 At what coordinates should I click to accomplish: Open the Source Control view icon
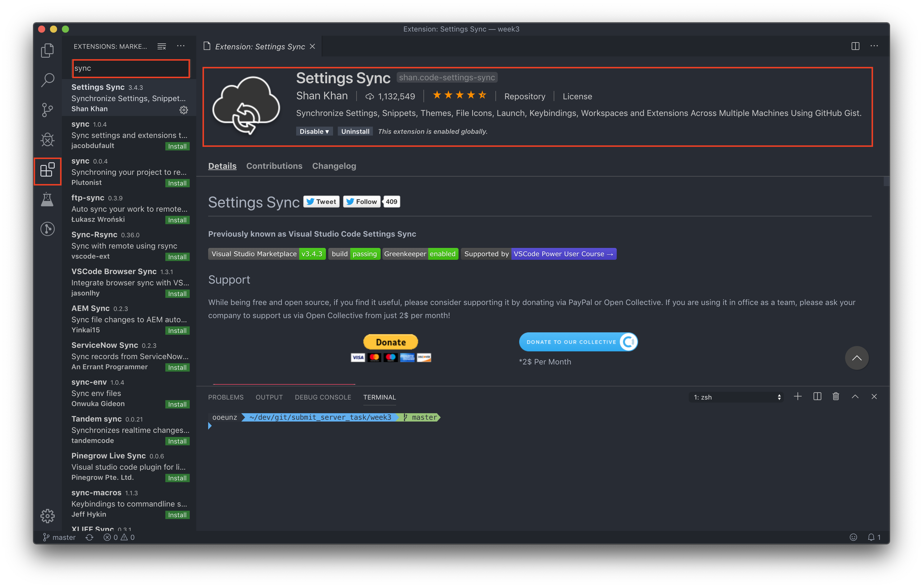(47, 110)
